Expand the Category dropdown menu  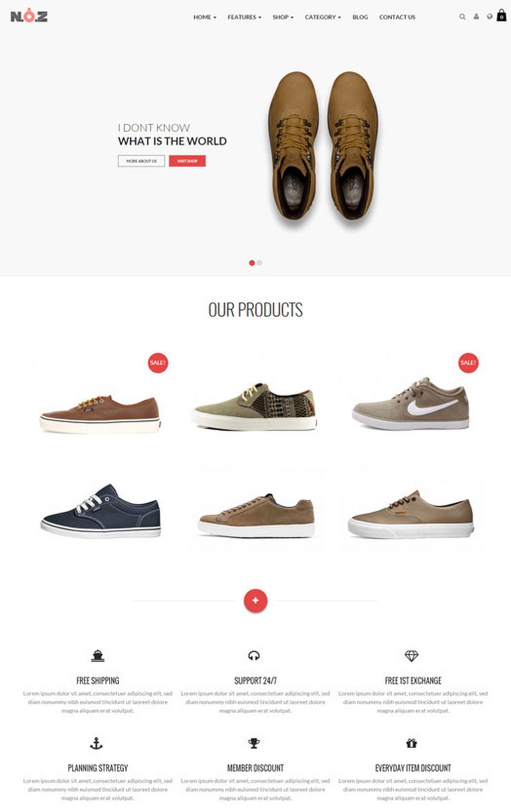[323, 17]
